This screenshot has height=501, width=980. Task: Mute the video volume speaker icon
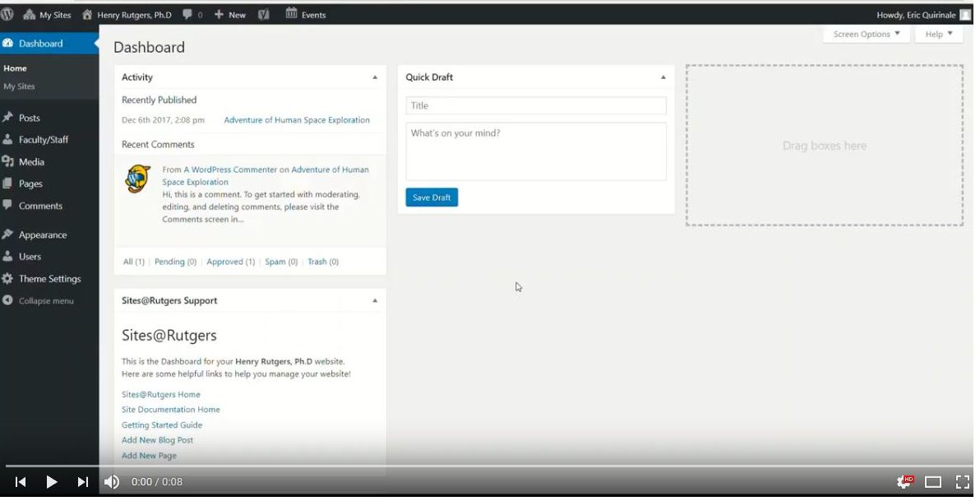[112, 482]
